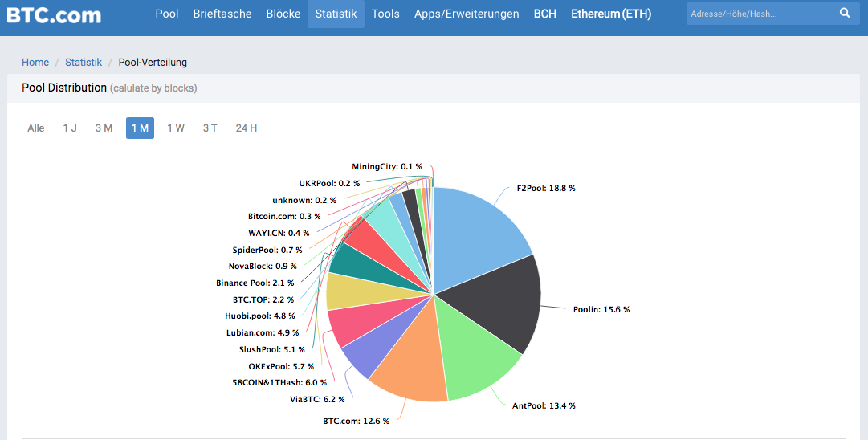
Task: Open the Tools menu
Action: (385, 14)
